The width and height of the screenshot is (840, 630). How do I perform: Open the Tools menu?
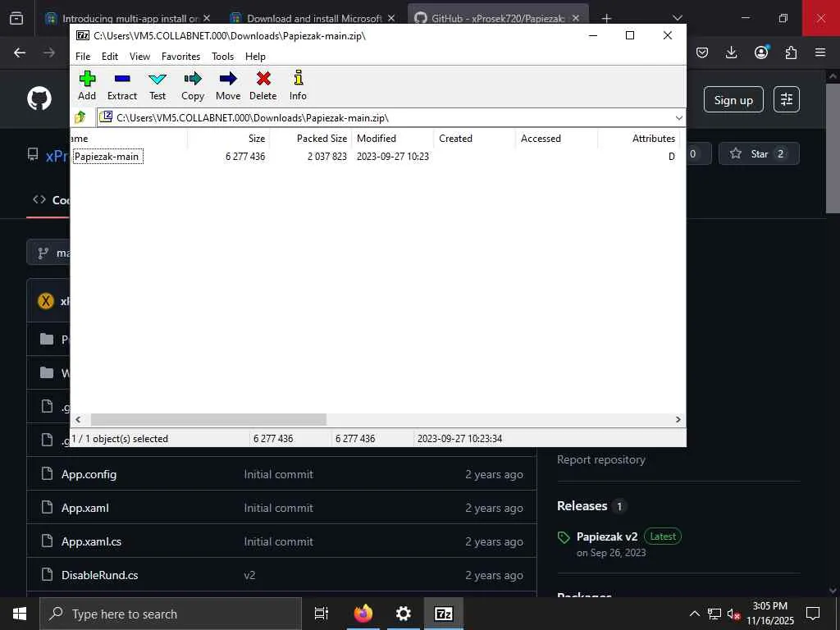tap(223, 57)
